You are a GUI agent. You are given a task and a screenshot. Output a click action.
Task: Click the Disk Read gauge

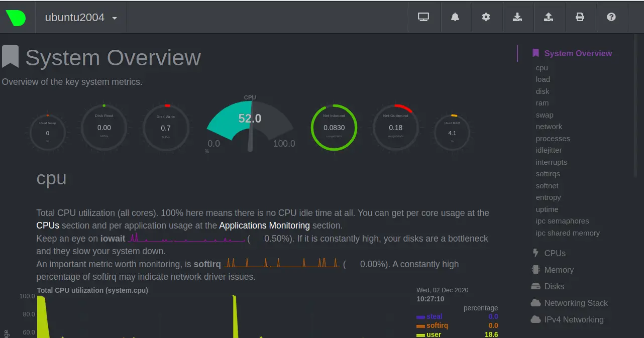(104, 128)
